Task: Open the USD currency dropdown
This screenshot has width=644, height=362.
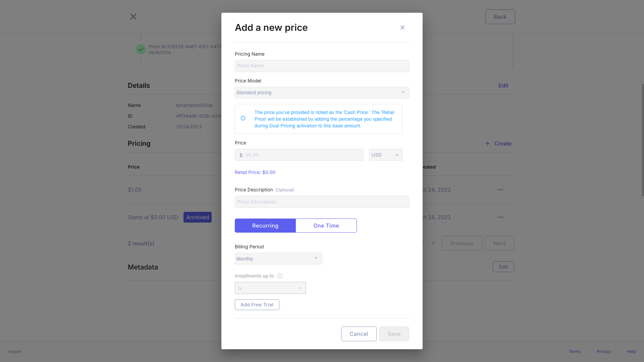Action: (x=386, y=155)
